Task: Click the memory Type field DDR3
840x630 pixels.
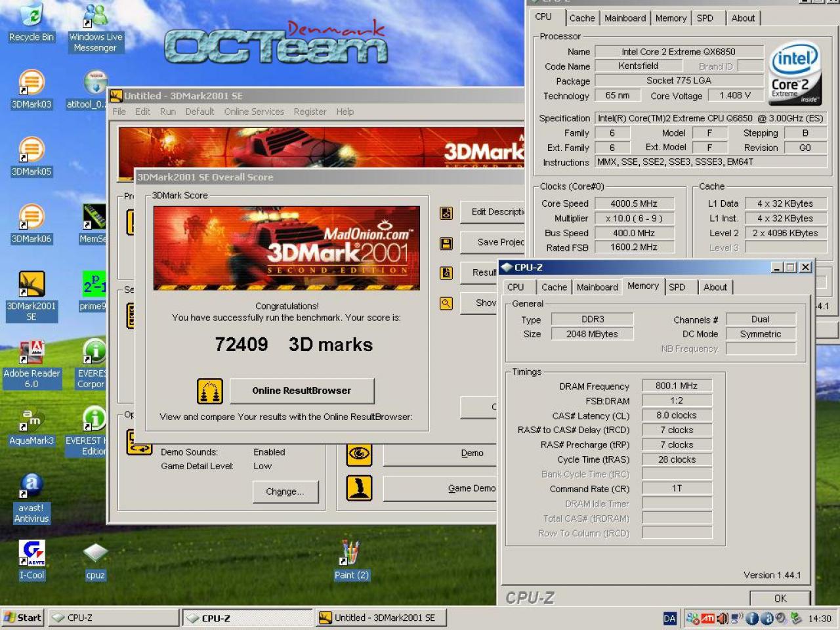Action: [593, 320]
